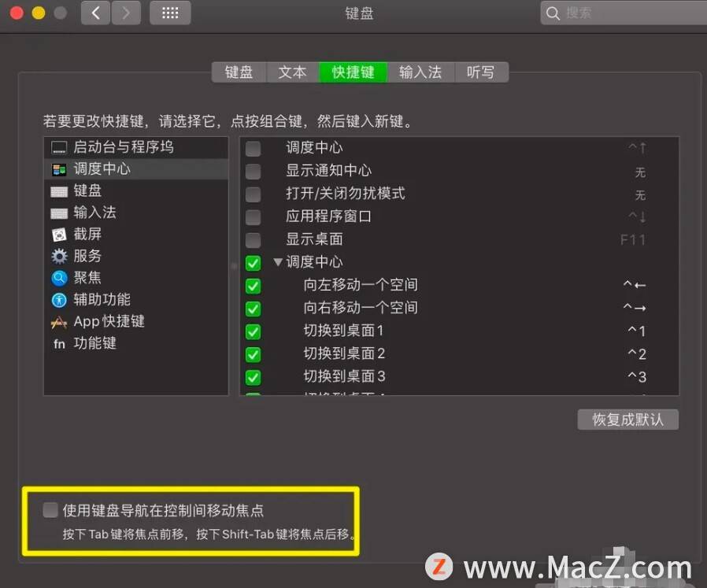Close the 键盘 preferences window (red button)

(17, 13)
